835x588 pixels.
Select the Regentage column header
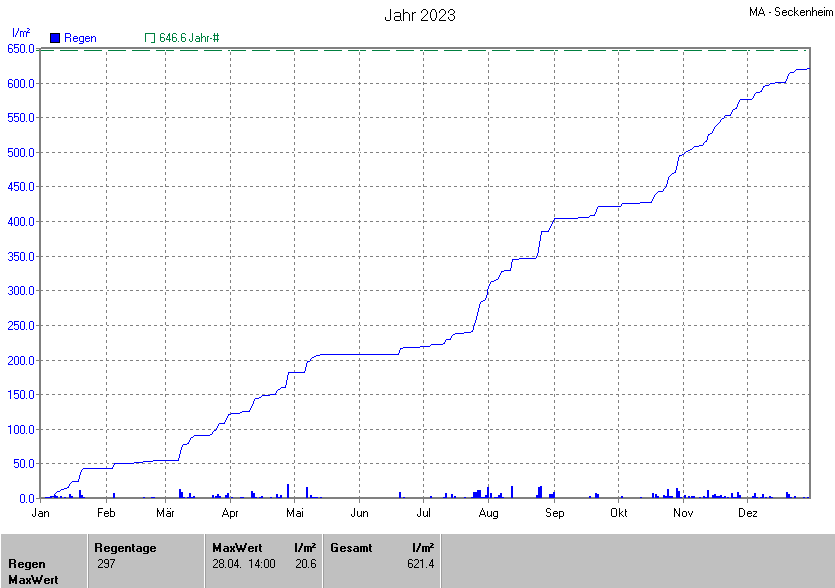point(125,548)
